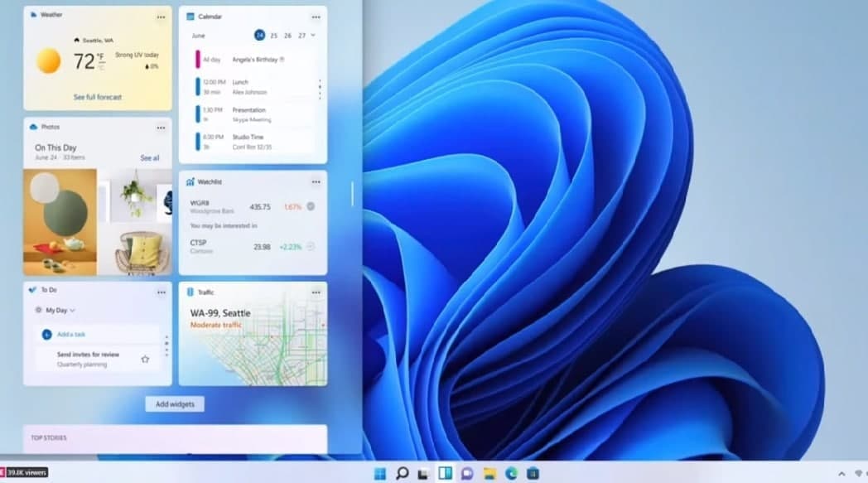Open the Traffic widget more options menu
868x483 pixels.
[316, 292]
